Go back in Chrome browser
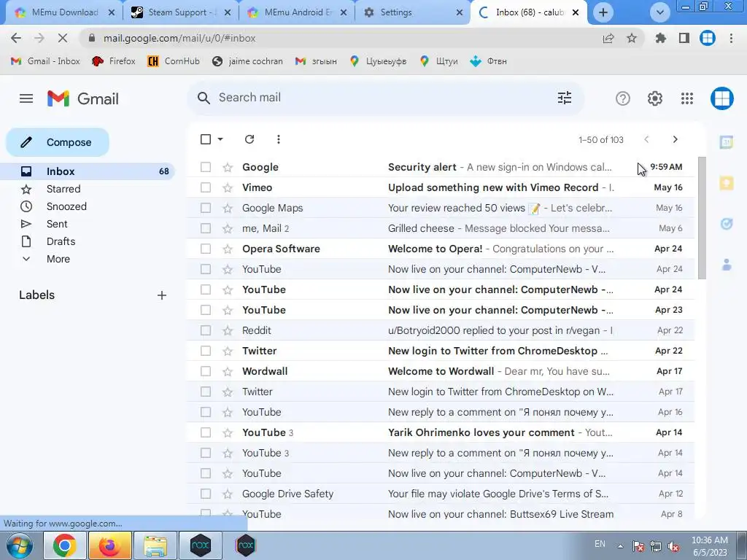Viewport: 747px width, 560px height. tap(16, 38)
